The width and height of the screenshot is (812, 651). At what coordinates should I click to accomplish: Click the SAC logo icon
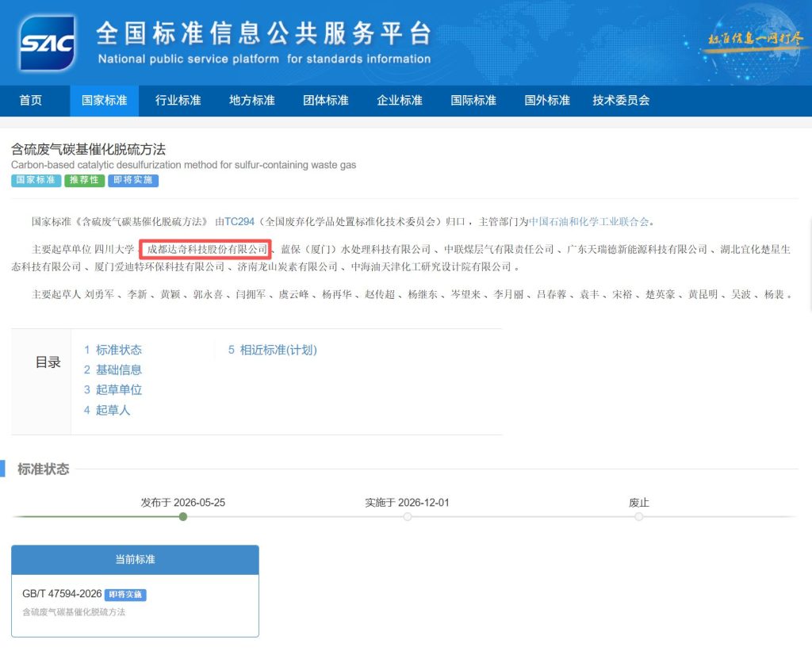coord(47,43)
